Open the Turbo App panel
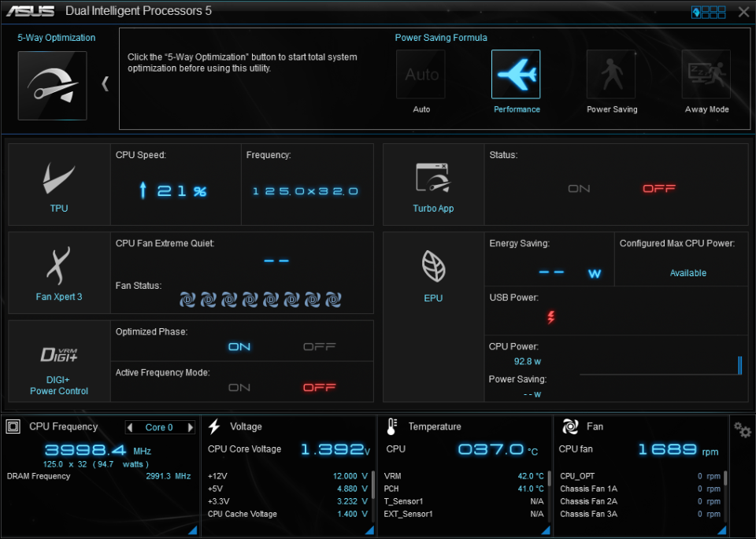Image resolution: width=756 pixels, height=539 pixels. click(x=433, y=184)
